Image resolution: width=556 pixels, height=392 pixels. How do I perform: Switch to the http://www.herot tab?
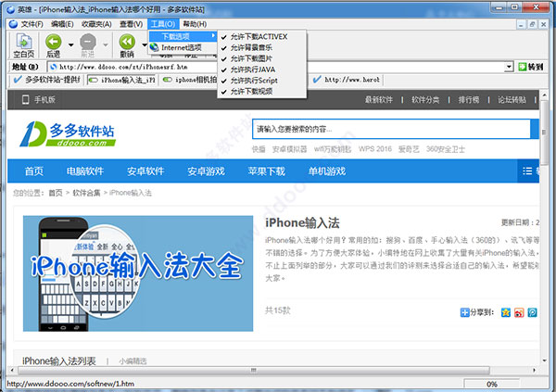[347, 80]
